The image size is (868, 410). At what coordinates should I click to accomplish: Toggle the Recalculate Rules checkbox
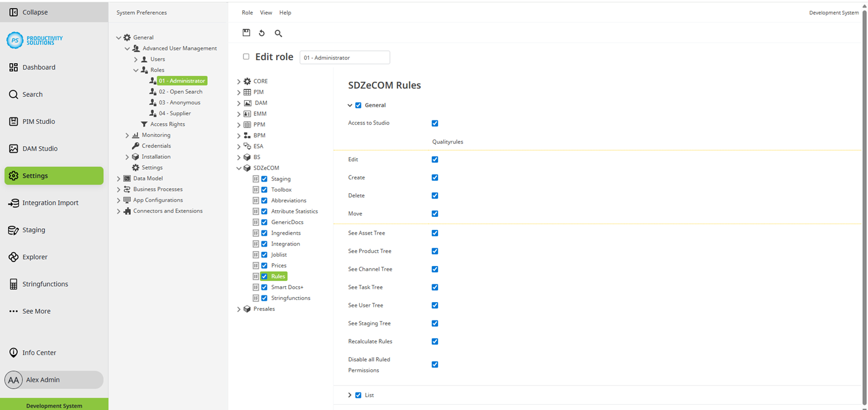click(435, 342)
